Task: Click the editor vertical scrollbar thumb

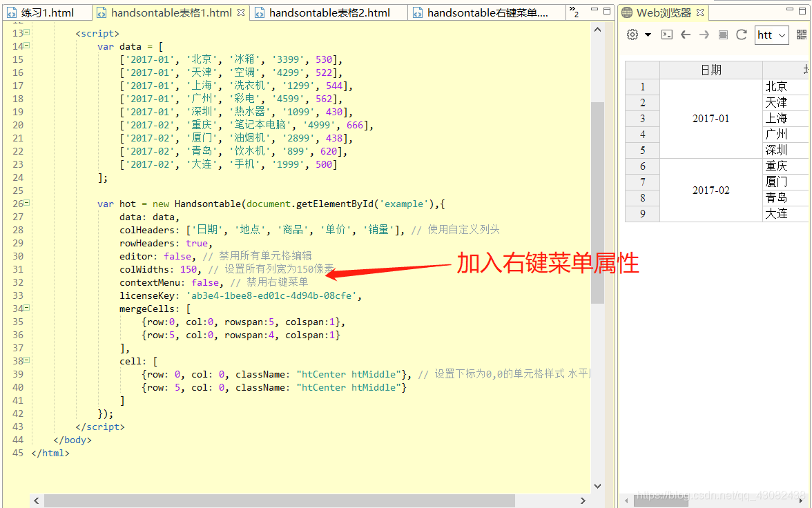Action: pos(598,202)
